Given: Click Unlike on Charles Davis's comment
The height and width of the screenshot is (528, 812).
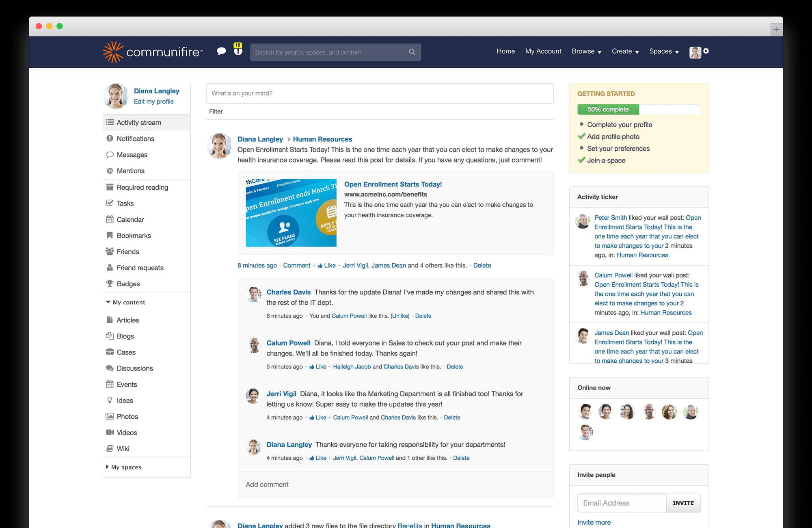Looking at the screenshot, I should coord(400,316).
